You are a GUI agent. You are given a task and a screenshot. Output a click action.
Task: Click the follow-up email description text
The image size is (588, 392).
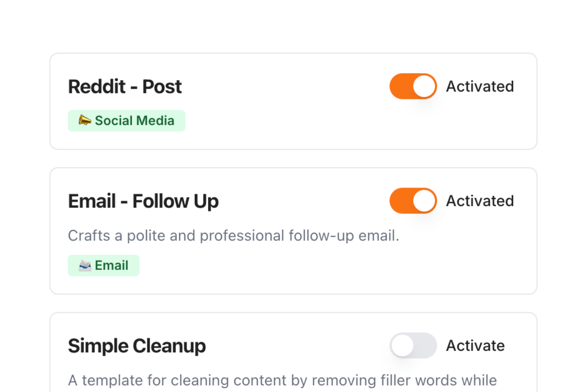pyautogui.click(x=234, y=235)
